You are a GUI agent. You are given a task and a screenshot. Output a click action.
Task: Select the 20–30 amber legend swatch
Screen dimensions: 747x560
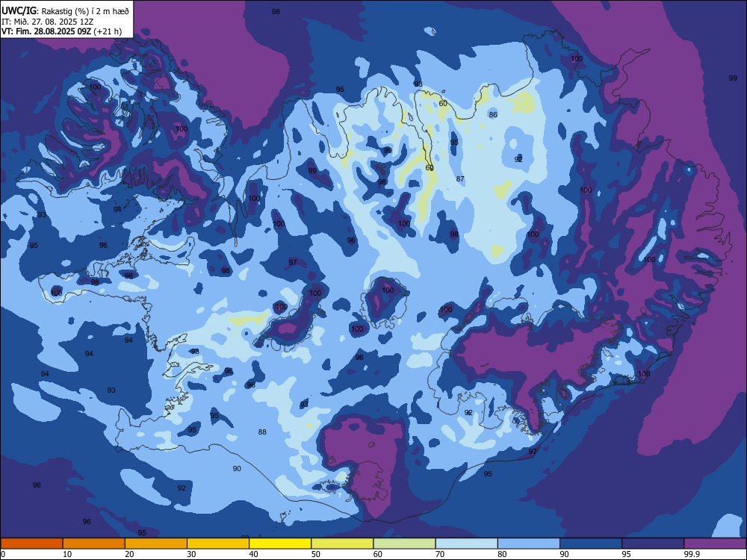click(156, 544)
